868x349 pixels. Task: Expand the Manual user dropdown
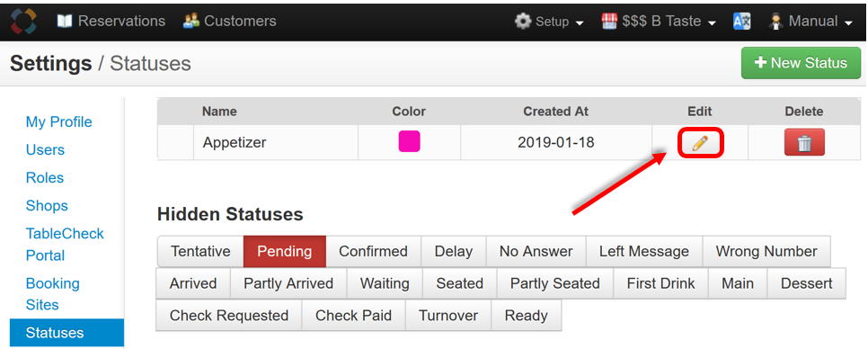click(811, 22)
